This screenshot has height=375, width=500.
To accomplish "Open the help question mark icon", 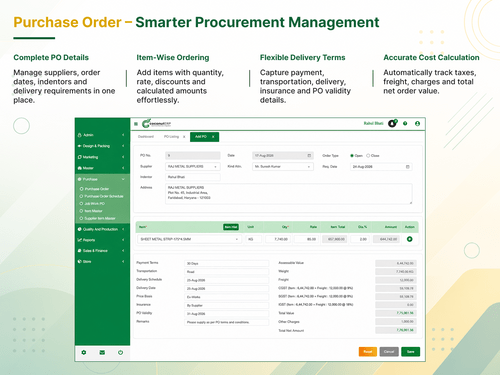I will (x=405, y=124).
